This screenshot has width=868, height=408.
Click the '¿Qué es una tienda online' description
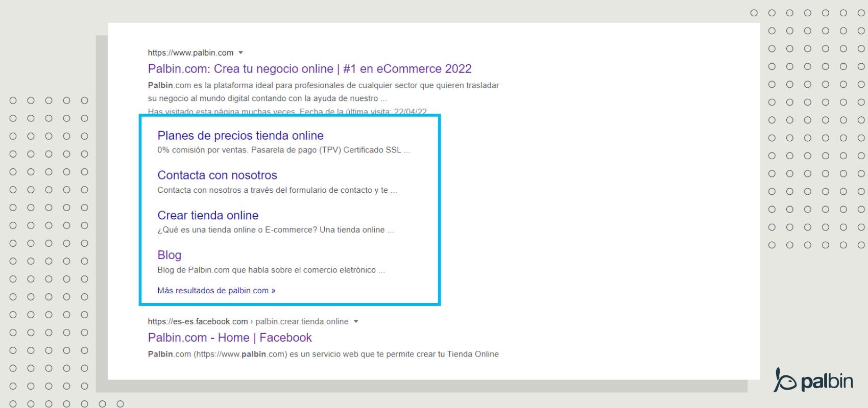pos(275,230)
